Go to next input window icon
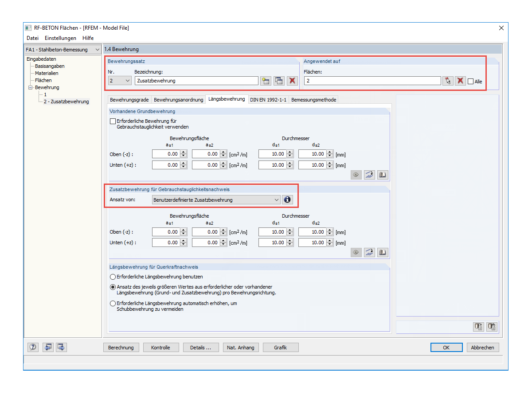The width and height of the screenshot is (532, 399). pyautogui.click(x=61, y=347)
